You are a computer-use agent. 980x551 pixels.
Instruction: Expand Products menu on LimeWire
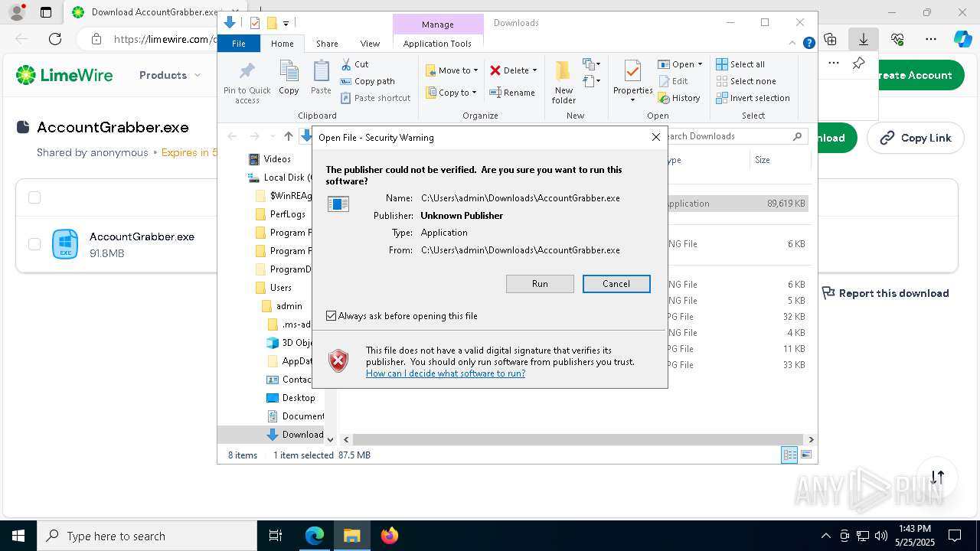(170, 75)
